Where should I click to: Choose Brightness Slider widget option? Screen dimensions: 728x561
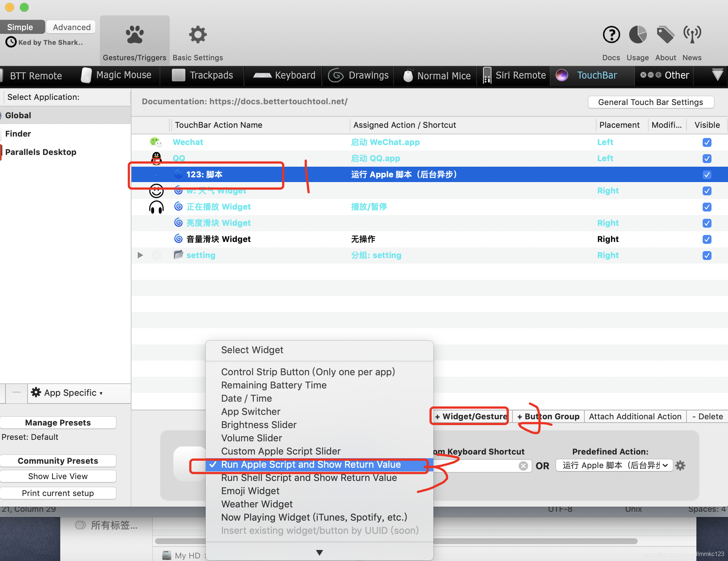click(259, 425)
